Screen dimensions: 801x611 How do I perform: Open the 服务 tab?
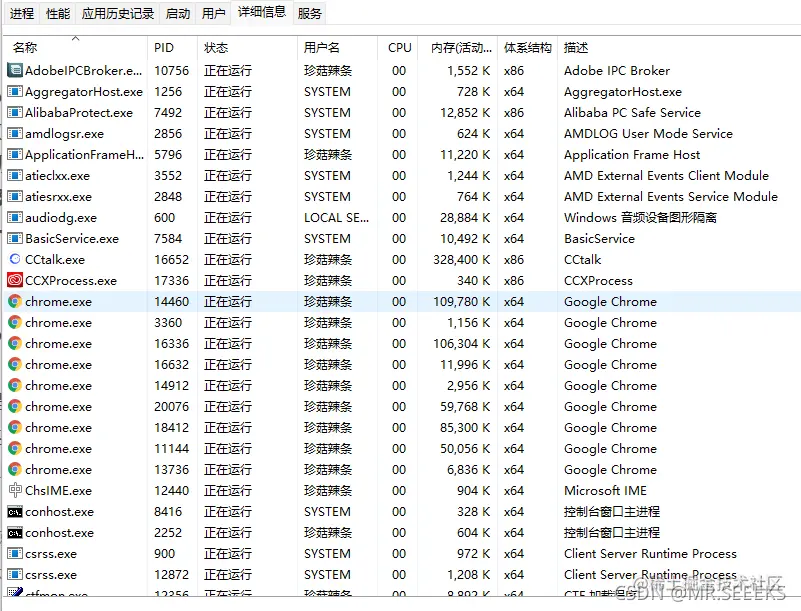[310, 13]
